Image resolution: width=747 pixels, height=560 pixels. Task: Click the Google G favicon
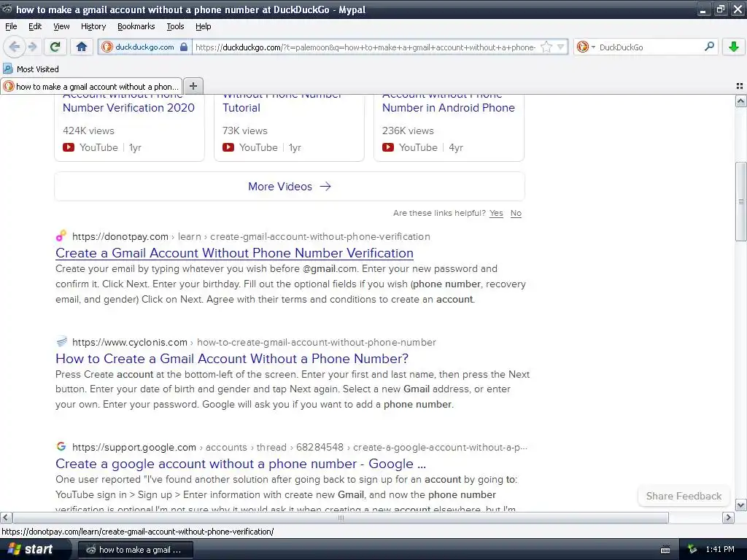coord(61,447)
